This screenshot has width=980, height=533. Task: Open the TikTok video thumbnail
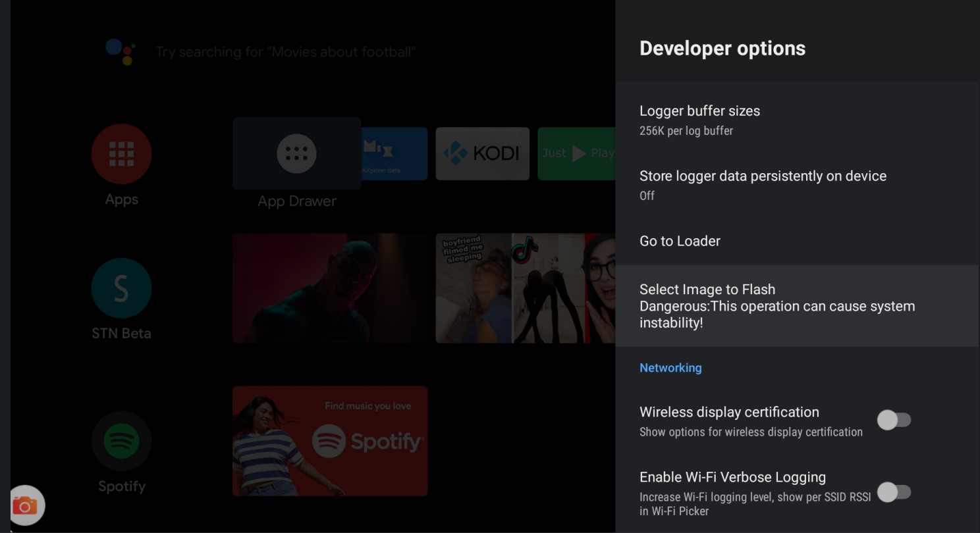pos(525,288)
